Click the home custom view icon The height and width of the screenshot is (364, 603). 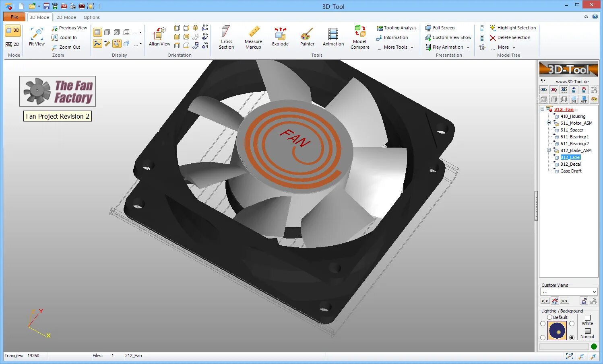[x=555, y=301]
